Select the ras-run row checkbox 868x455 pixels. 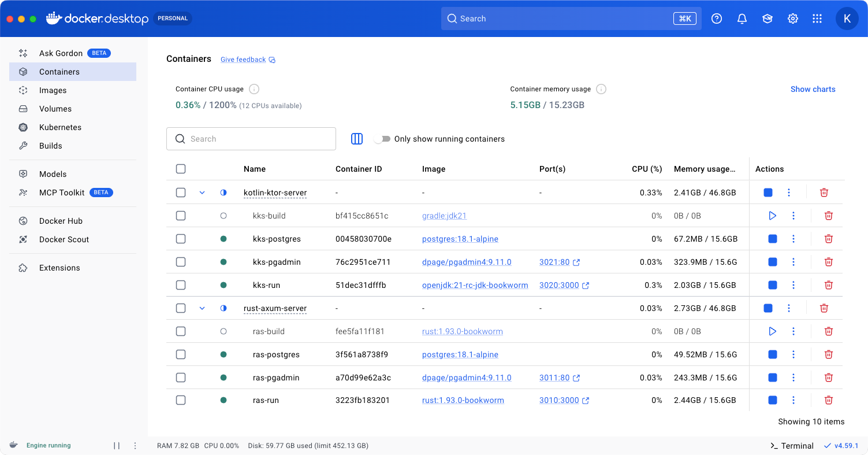[x=181, y=400]
